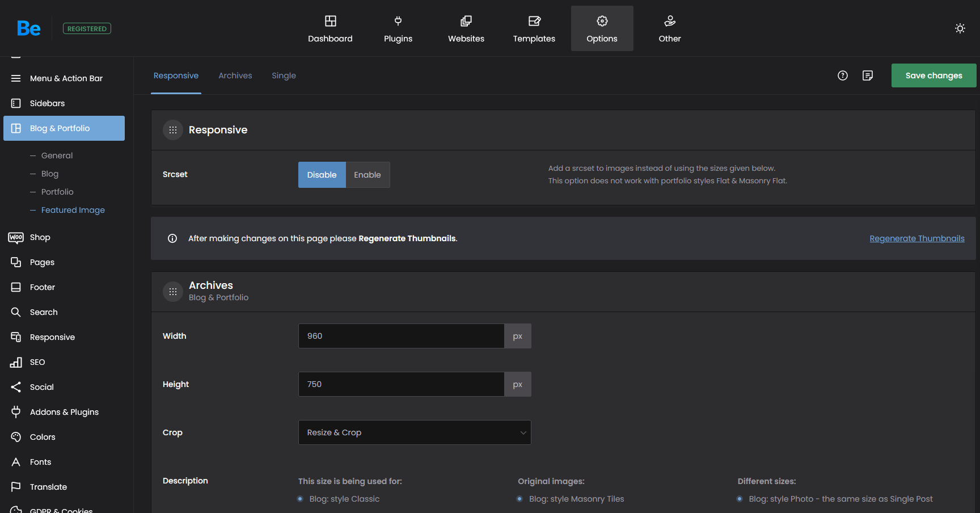Open Options gear icon in top navigation
The height and width of the screenshot is (513, 980).
tap(602, 21)
